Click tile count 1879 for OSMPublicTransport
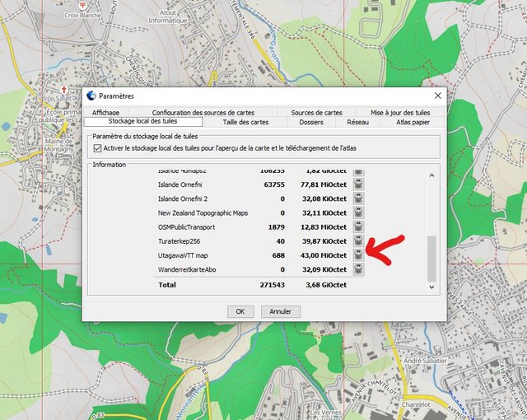The width and height of the screenshot is (527, 420). [x=277, y=227]
